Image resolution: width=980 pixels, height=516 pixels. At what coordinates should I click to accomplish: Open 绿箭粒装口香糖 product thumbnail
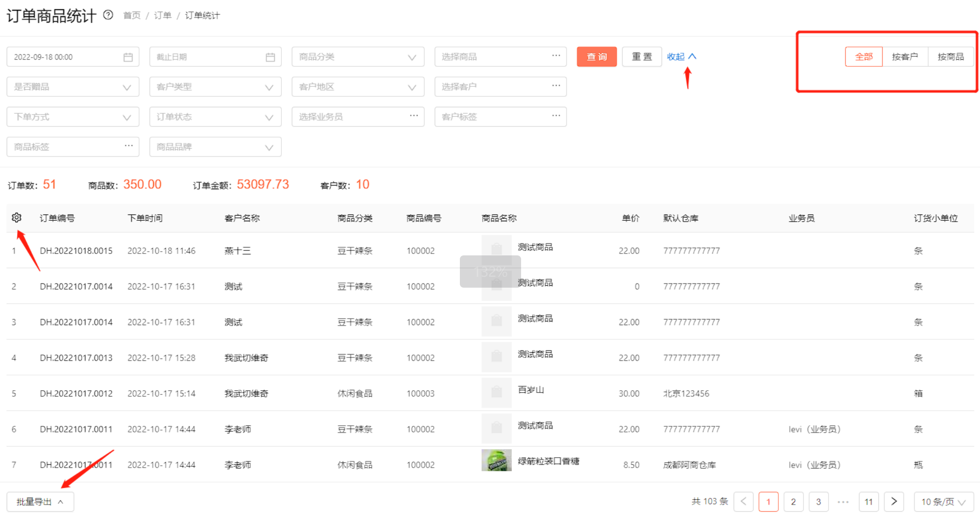[x=496, y=460]
